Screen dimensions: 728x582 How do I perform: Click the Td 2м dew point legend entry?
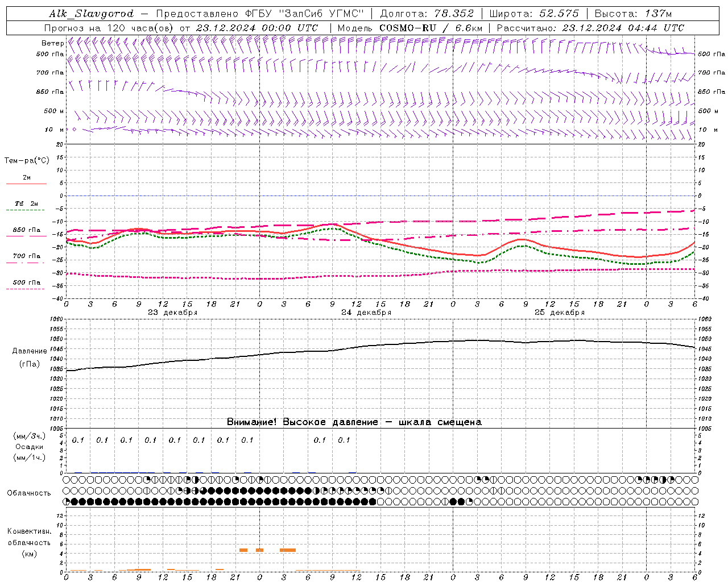tap(26, 203)
